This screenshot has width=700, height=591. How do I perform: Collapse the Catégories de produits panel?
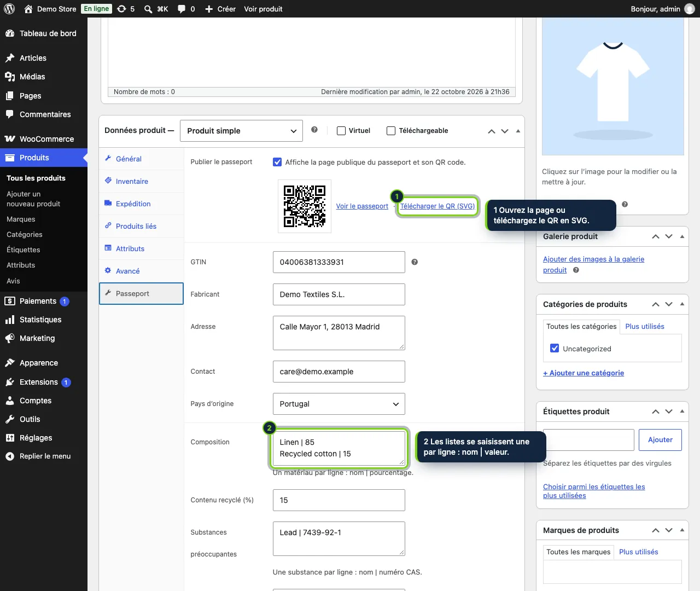[682, 304]
